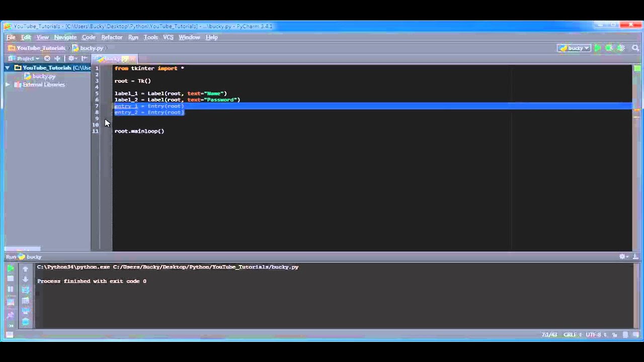Click dump threads icon in Run panel
The width and height of the screenshot is (644, 362).
[10, 302]
